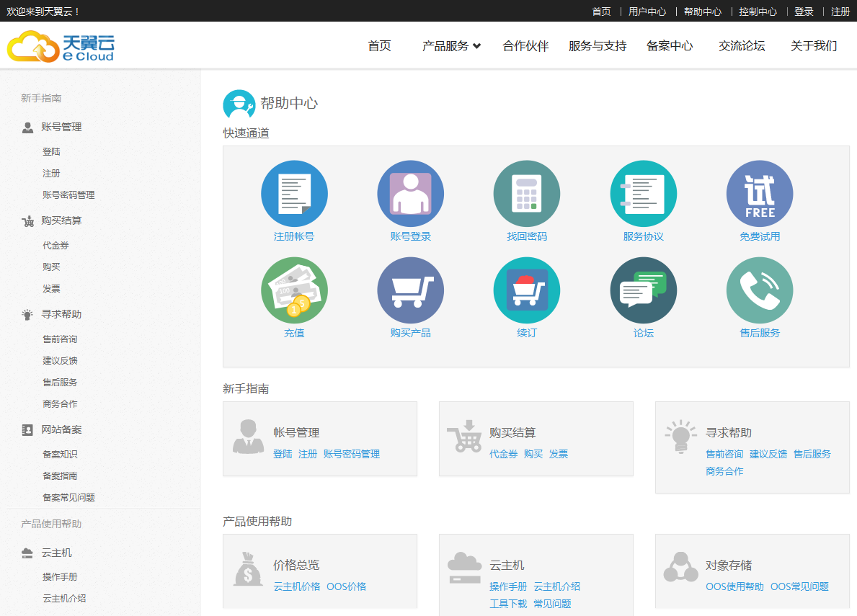Select 账号密码管理 in left sidebar

(x=68, y=195)
